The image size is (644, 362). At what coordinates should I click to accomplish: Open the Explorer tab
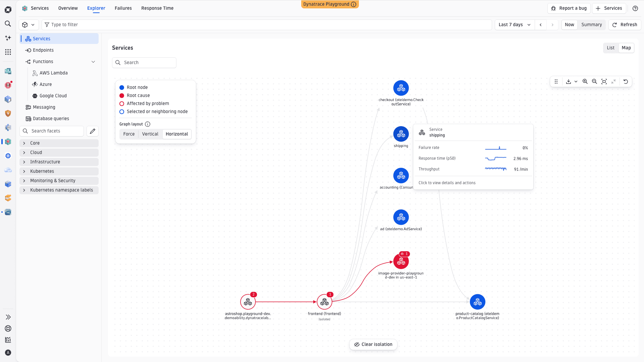click(96, 8)
